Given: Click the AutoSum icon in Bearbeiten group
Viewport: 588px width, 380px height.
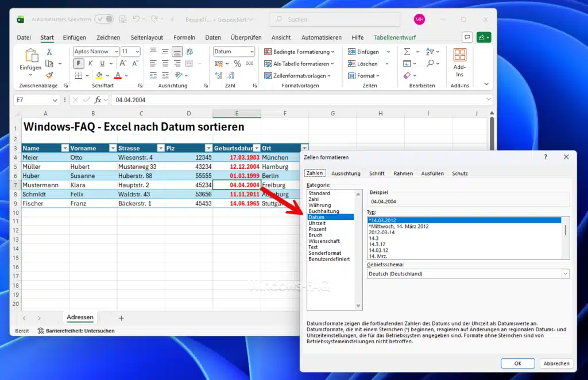Looking at the screenshot, I should click(407, 52).
